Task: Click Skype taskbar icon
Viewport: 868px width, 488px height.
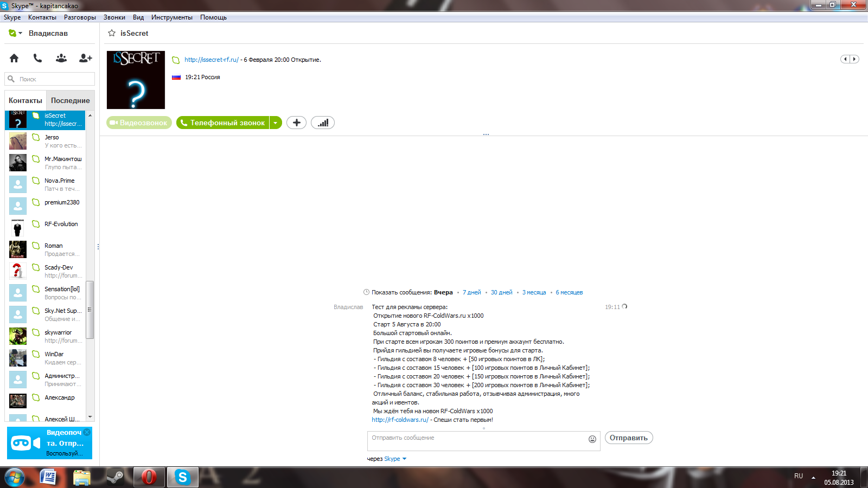Action: pos(182,477)
